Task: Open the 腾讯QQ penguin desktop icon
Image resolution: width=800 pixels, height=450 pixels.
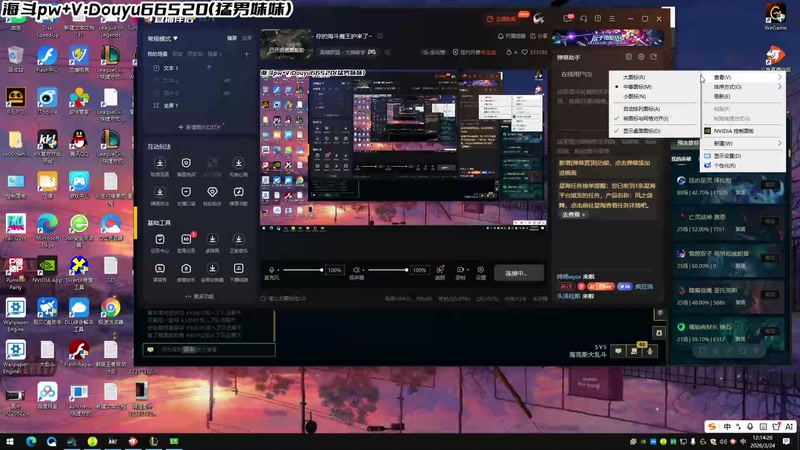Action: point(79,142)
